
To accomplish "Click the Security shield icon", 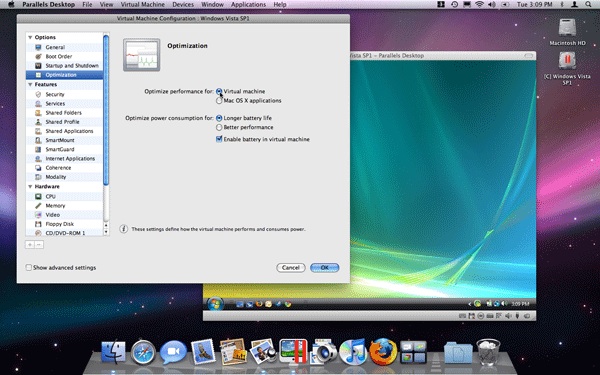I will tap(38, 95).
